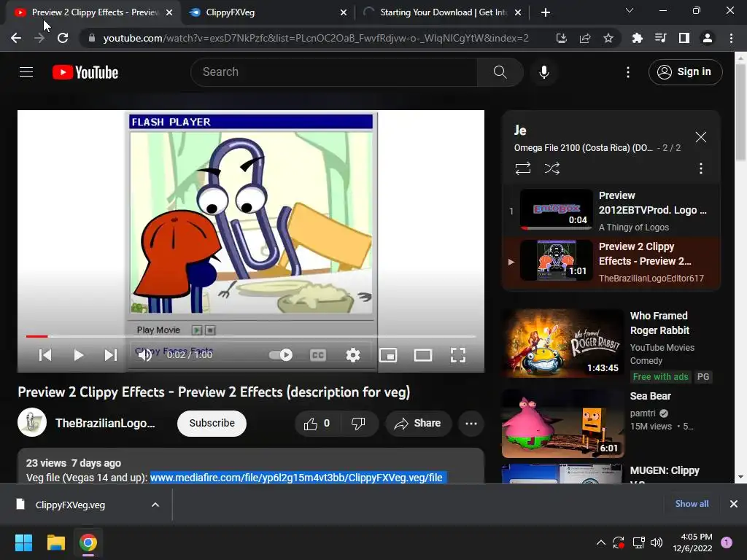Reload the current page

click(63, 38)
